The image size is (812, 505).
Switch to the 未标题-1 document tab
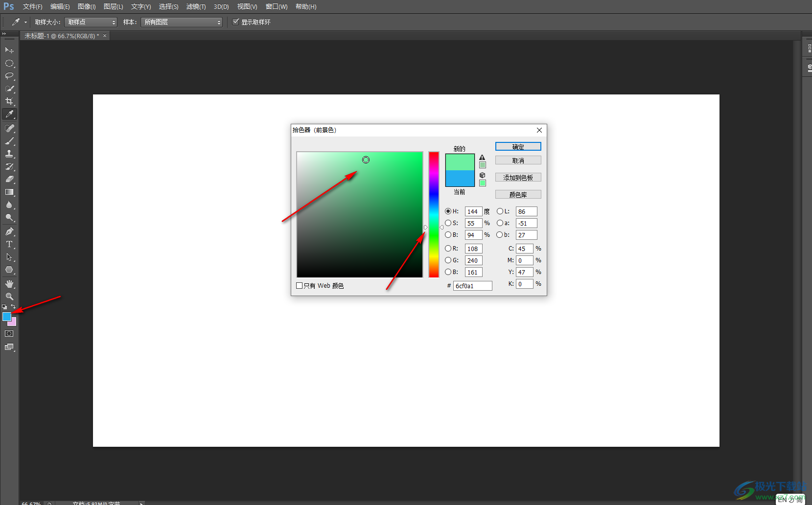(x=62, y=36)
